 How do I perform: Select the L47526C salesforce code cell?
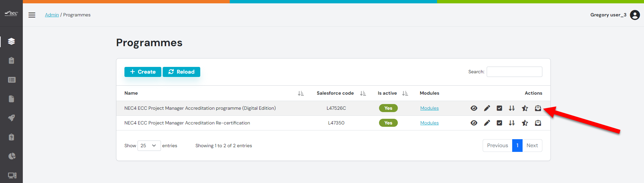click(x=336, y=108)
